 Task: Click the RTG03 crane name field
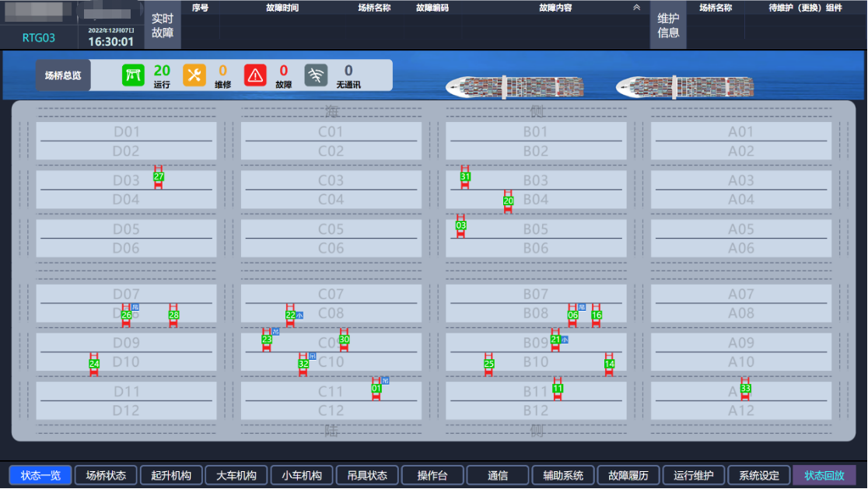tap(39, 38)
